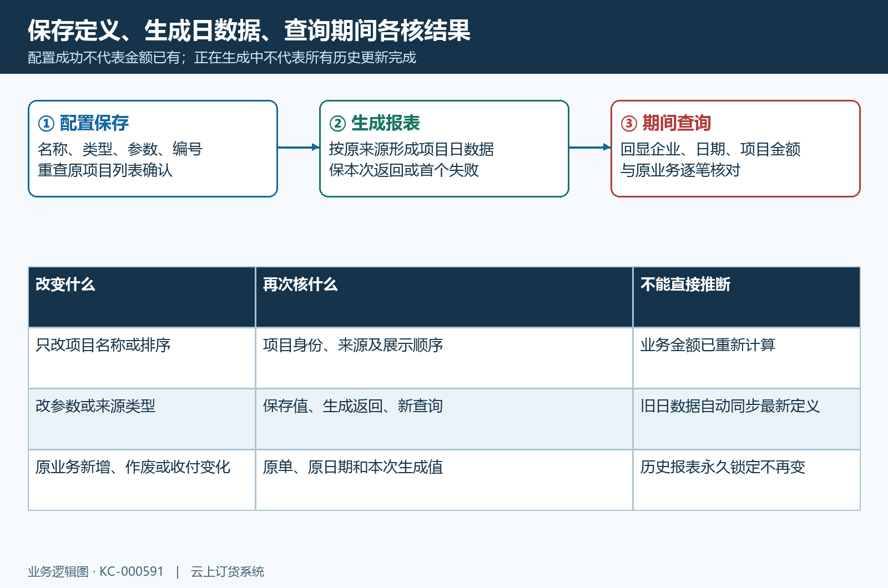Click the line 回显企业、日期、项目金额
This screenshot has height=588, width=888.
click(710, 149)
